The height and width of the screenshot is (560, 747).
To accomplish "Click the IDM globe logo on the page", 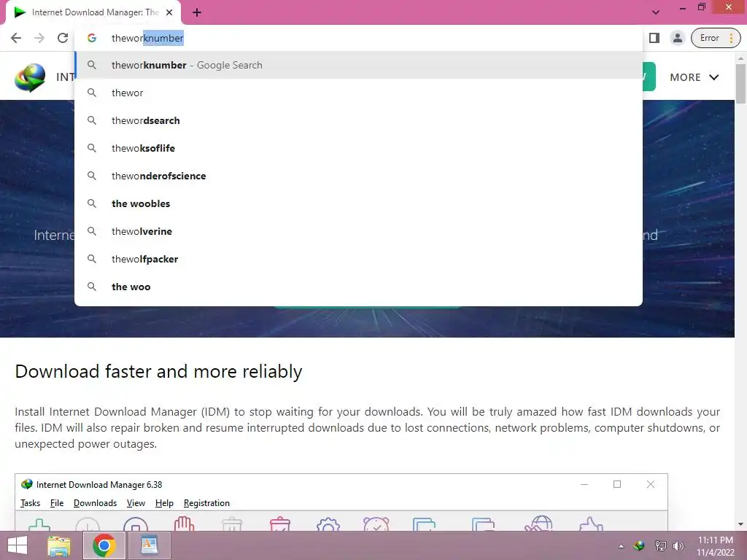I will 29,77.
